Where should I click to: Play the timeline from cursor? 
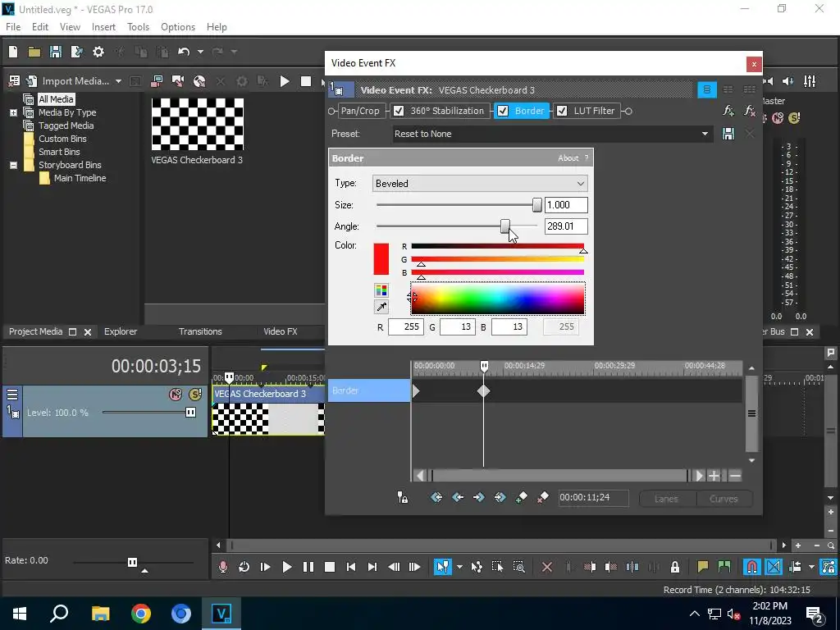(286, 567)
